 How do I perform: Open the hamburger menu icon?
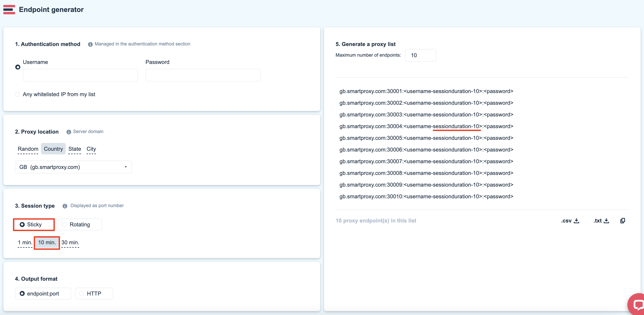(9, 10)
